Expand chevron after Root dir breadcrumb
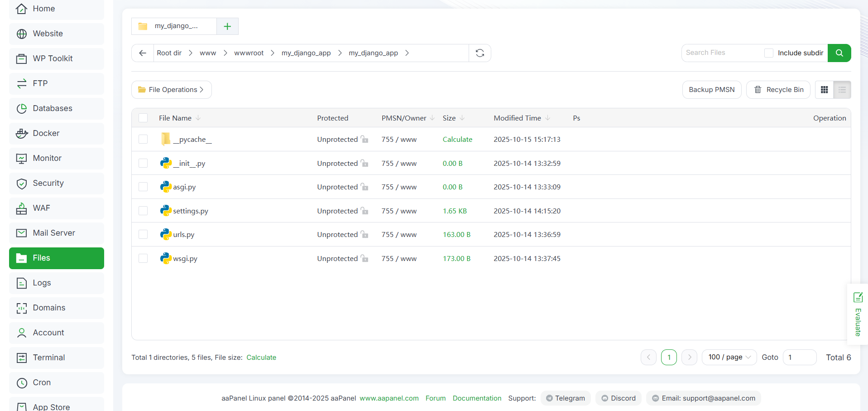This screenshot has height=411, width=868. pyautogui.click(x=191, y=53)
